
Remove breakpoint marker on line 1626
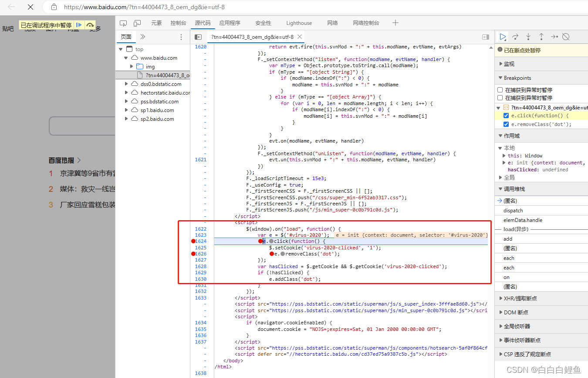tap(193, 254)
